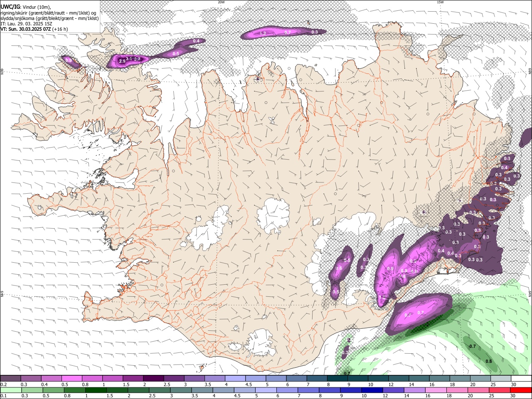
Task: Select the white swatch ending the upper legend row
Action: pyautogui.click(x=521, y=378)
